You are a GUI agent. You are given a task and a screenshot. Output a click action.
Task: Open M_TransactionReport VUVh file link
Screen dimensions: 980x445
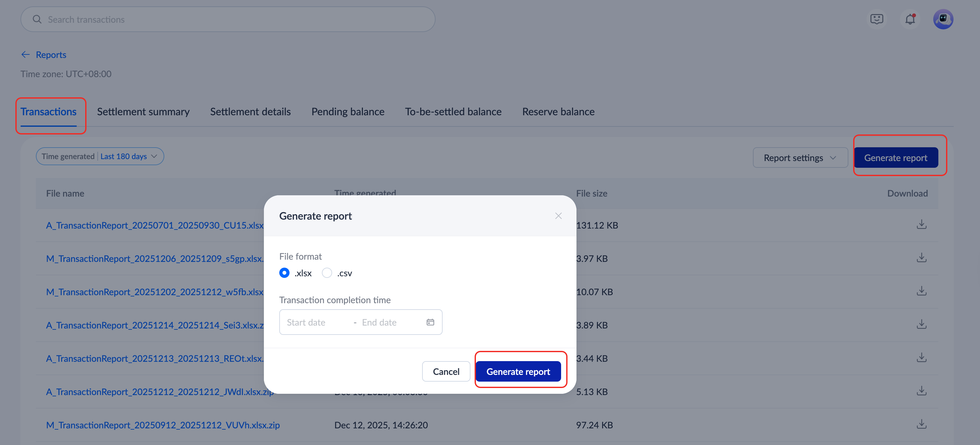coord(163,425)
